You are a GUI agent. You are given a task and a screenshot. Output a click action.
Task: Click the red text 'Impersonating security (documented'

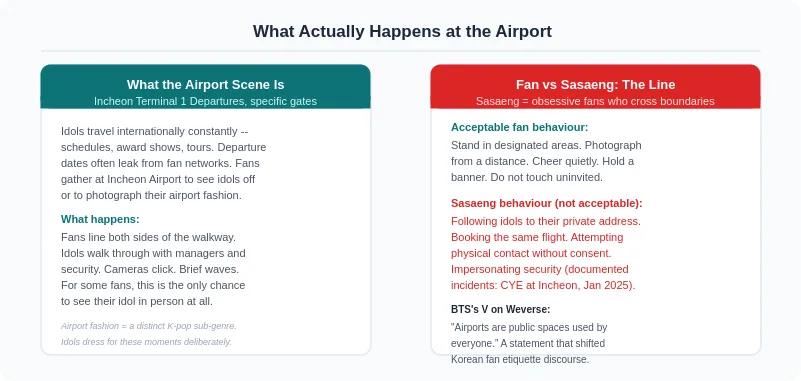point(540,269)
